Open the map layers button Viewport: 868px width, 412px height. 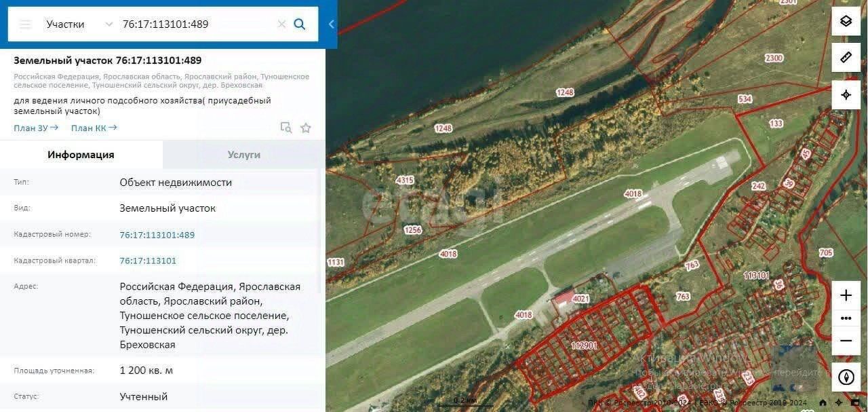pos(846,21)
